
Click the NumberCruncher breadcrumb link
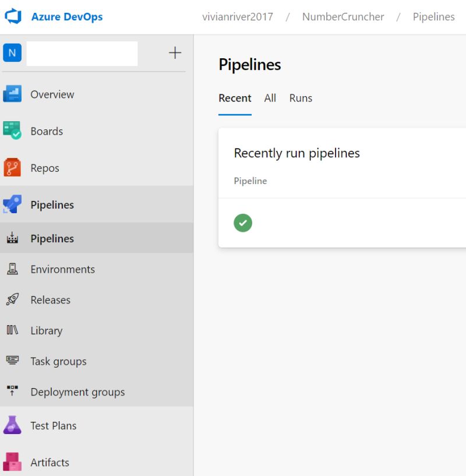[343, 17]
